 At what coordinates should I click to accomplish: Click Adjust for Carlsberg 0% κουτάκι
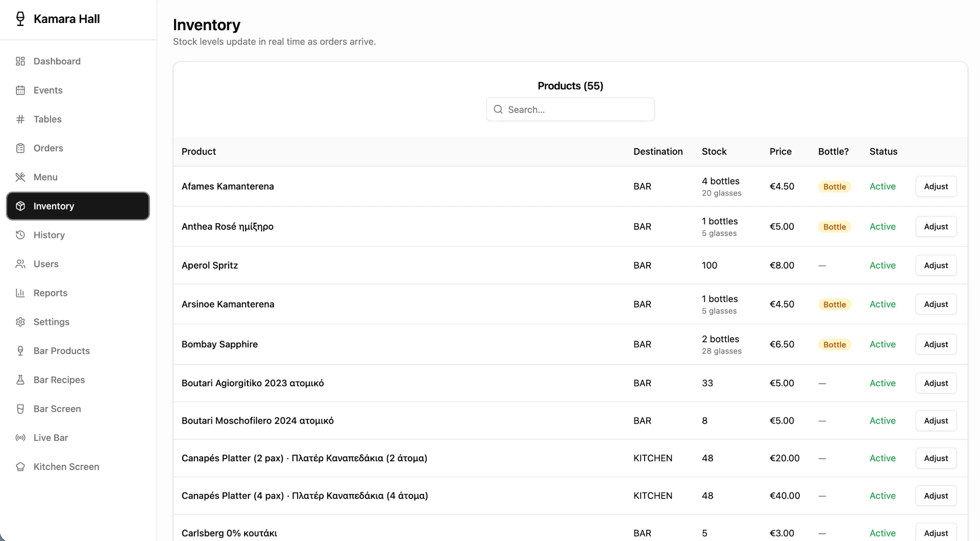pyautogui.click(x=936, y=533)
